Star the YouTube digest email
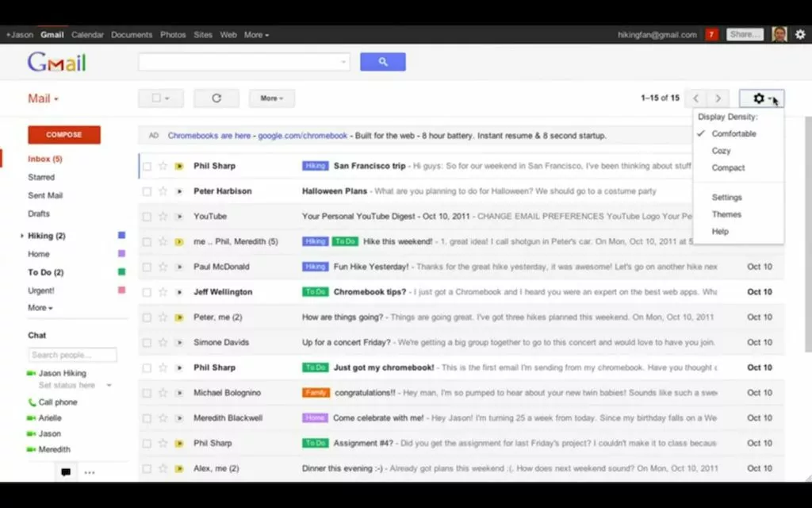The height and width of the screenshot is (508, 812). (163, 216)
